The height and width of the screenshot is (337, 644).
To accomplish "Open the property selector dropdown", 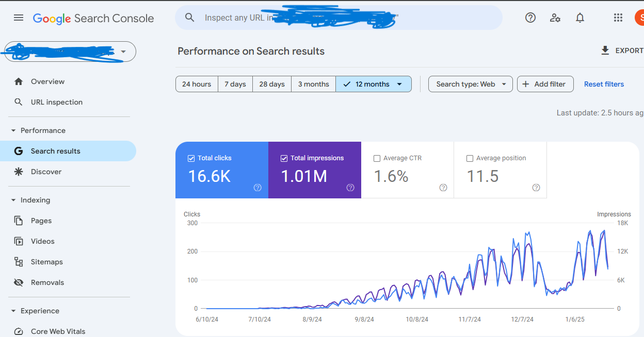I will coord(70,52).
